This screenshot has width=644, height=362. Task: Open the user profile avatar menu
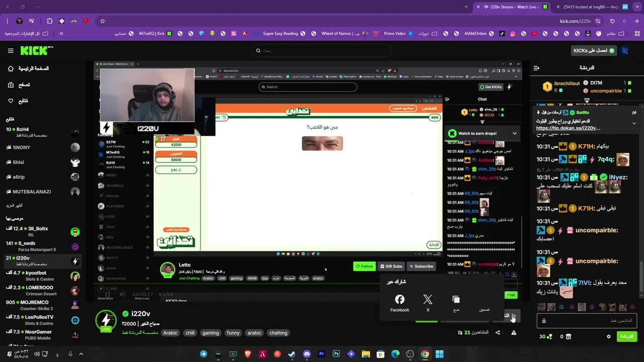click(625, 51)
